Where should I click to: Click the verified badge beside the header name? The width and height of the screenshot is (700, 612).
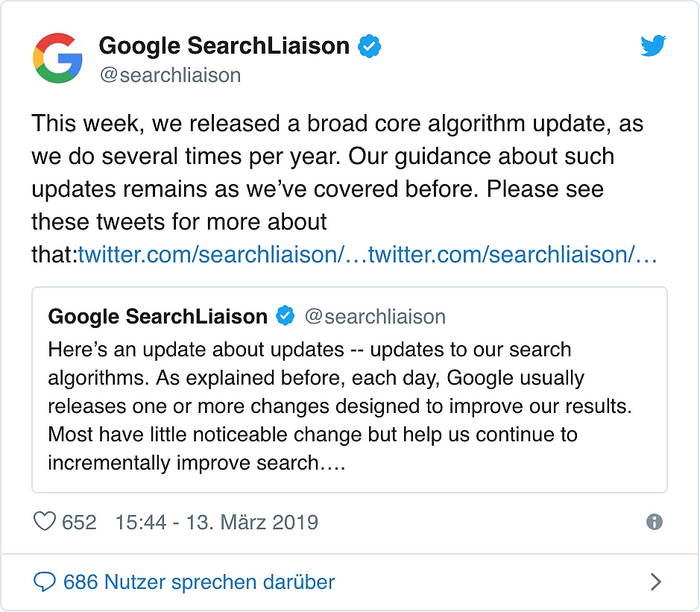(x=370, y=46)
